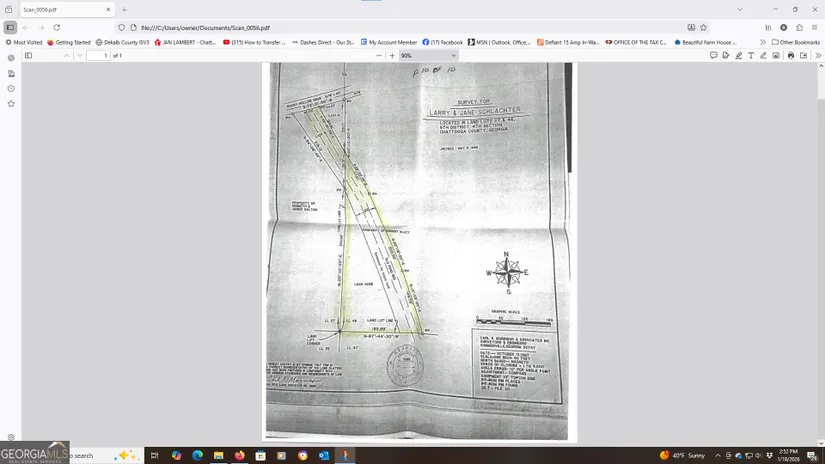Bookmark this page with the star icon
Screen dimensions: 825x464
point(704,27)
